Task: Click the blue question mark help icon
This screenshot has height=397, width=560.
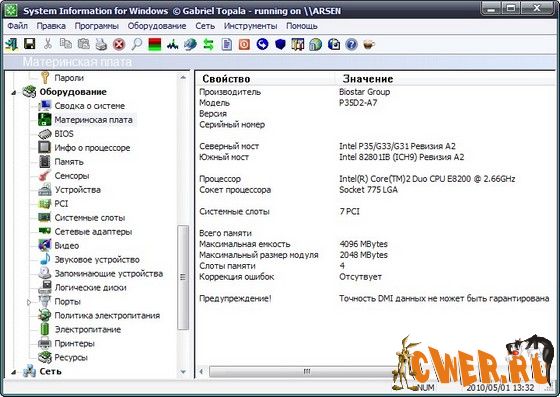Action: click(x=351, y=44)
